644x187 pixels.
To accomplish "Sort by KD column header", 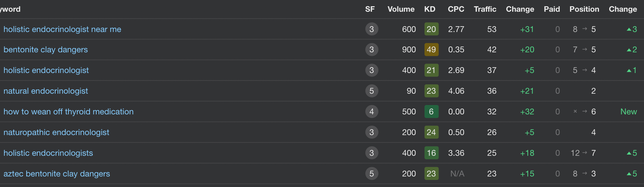I will 430,9.
